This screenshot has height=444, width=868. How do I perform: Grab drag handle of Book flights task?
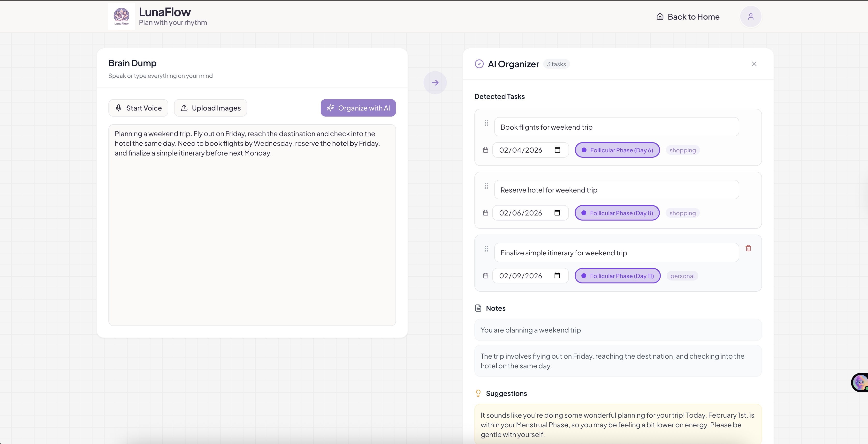tap(486, 123)
